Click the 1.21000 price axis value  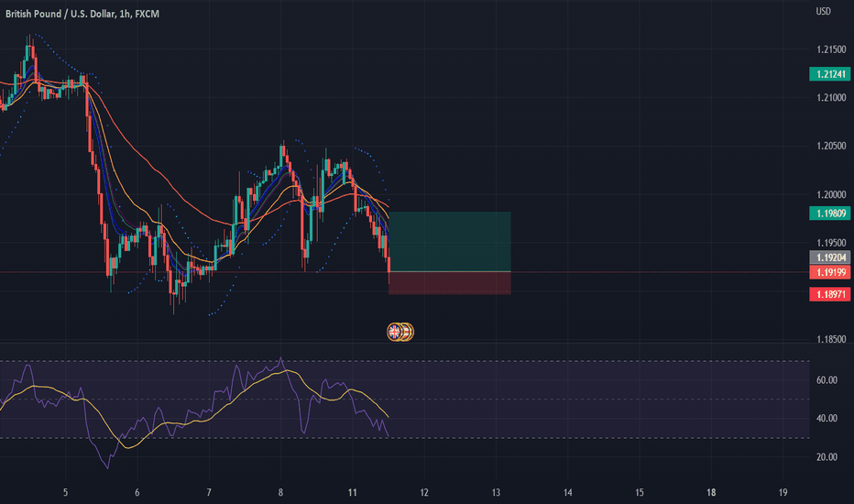tap(831, 97)
